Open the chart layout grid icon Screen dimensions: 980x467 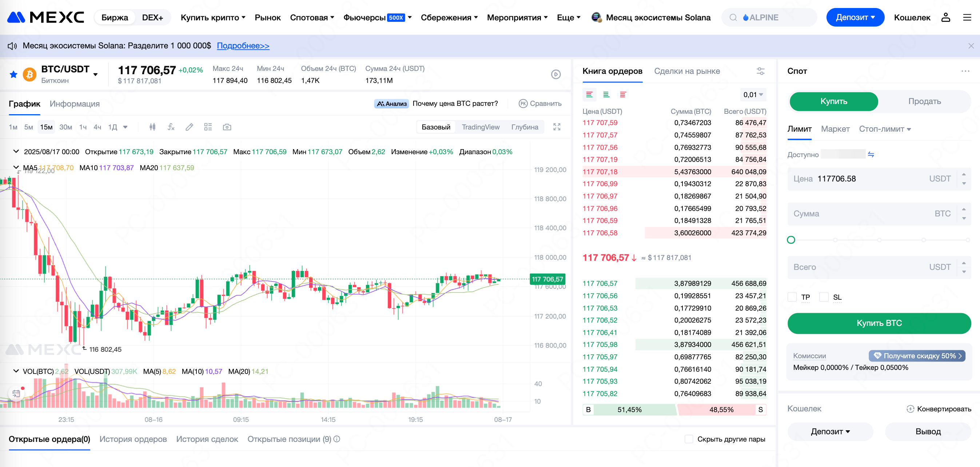pyautogui.click(x=208, y=127)
